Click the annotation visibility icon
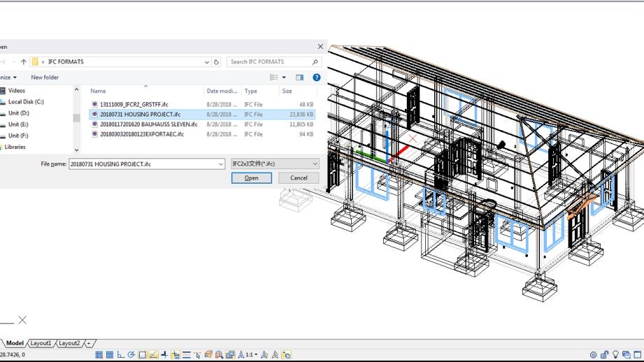This screenshot has width=644, height=362. tap(264, 354)
